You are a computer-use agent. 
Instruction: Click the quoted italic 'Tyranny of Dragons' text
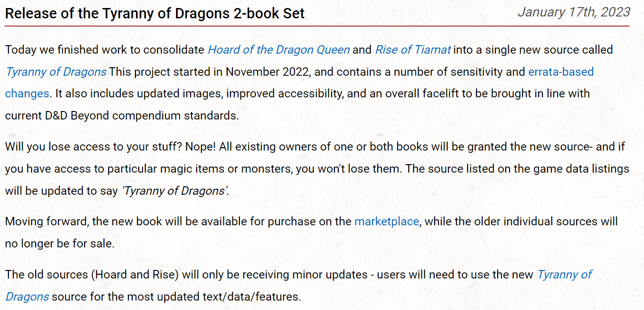(175, 191)
